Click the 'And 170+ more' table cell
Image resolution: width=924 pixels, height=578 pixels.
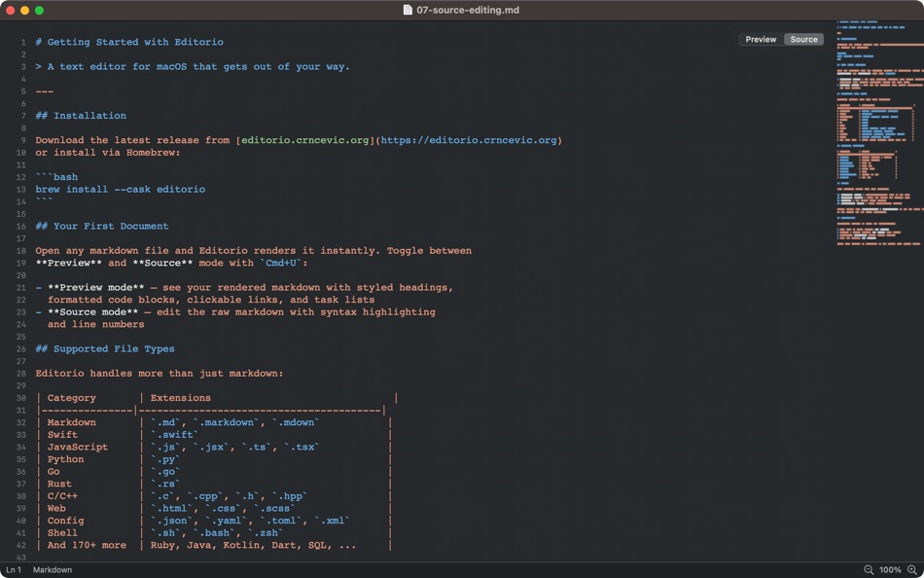[87, 545]
